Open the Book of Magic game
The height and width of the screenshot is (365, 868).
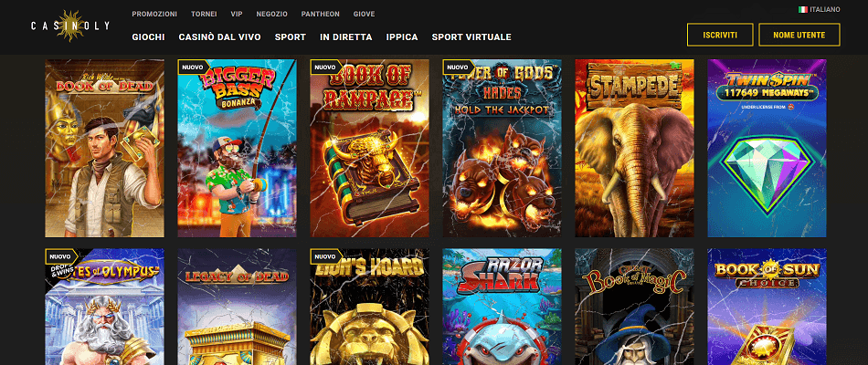[x=634, y=307]
